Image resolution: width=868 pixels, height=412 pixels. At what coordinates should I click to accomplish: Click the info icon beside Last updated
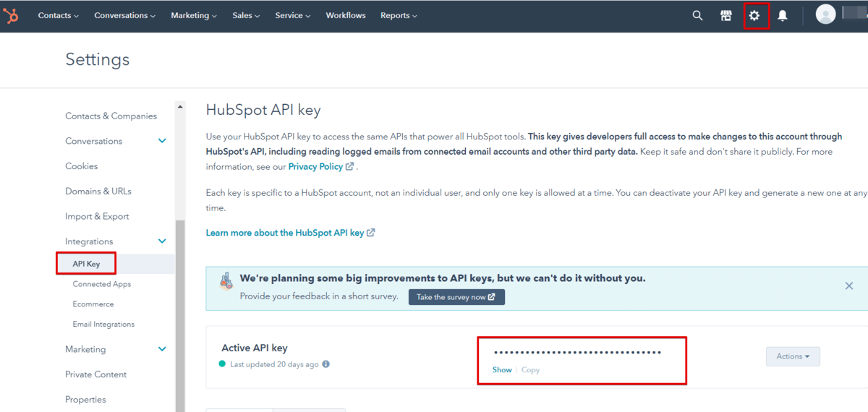[326, 364]
